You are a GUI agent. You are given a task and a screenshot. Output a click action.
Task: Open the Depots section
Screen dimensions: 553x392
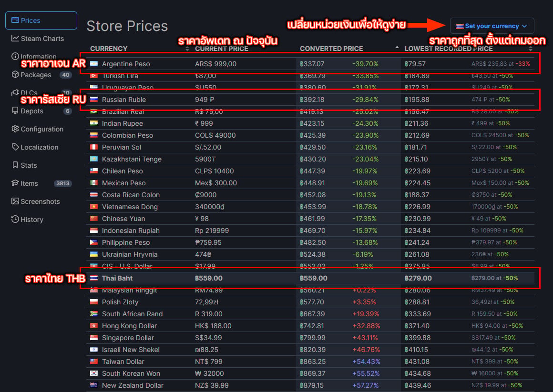(41, 111)
